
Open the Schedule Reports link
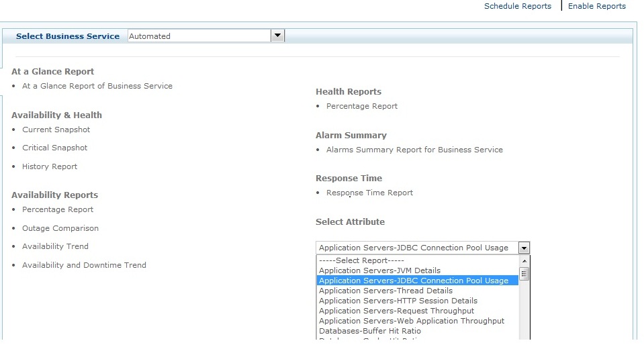[x=517, y=6]
